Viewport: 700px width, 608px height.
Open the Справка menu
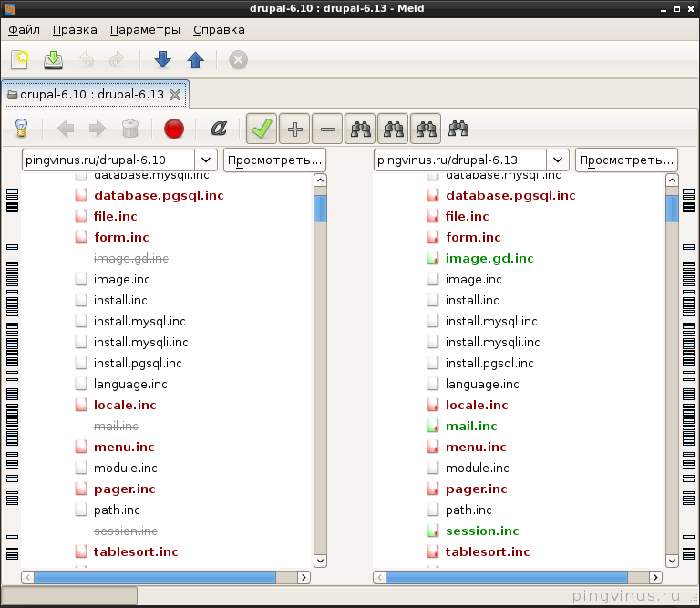(219, 30)
